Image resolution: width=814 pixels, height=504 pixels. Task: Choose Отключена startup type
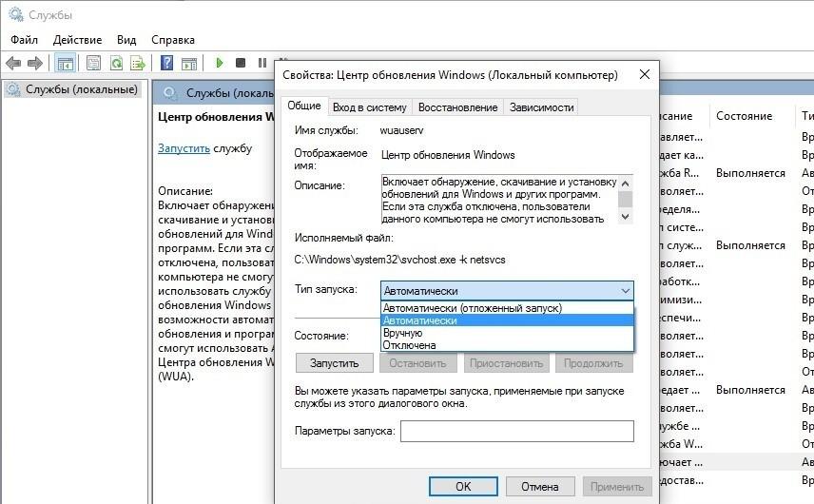(x=507, y=345)
